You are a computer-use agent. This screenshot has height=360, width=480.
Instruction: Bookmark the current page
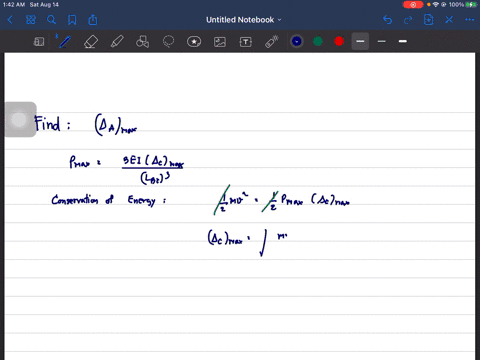point(72,20)
